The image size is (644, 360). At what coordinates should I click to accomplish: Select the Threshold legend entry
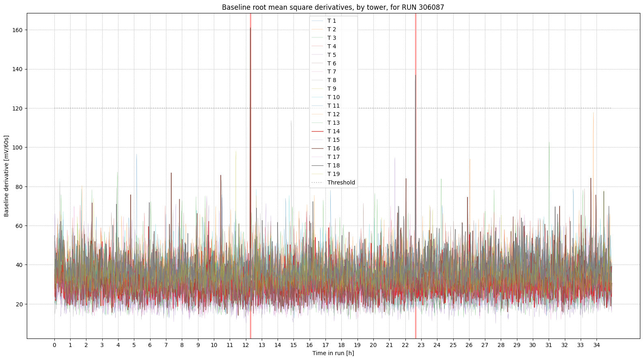(x=341, y=182)
